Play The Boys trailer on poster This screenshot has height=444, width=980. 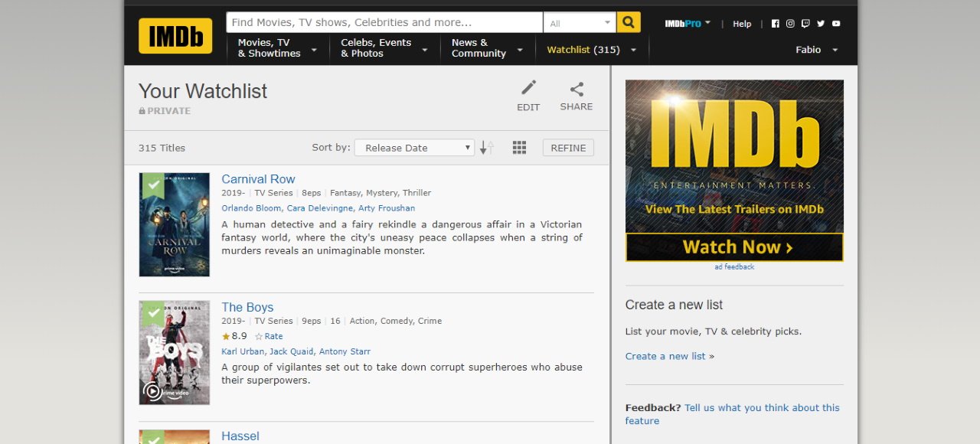pyautogui.click(x=152, y=391)
